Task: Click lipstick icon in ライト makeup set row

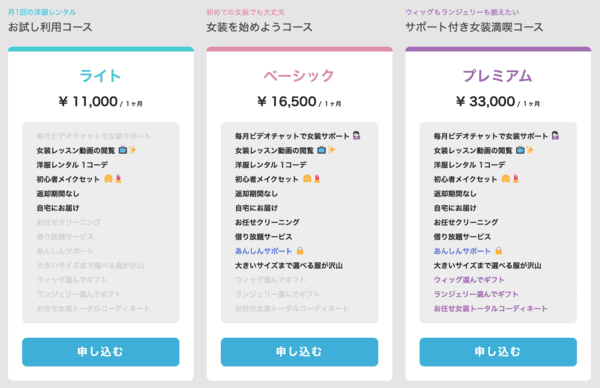Action: coord(118,179)
